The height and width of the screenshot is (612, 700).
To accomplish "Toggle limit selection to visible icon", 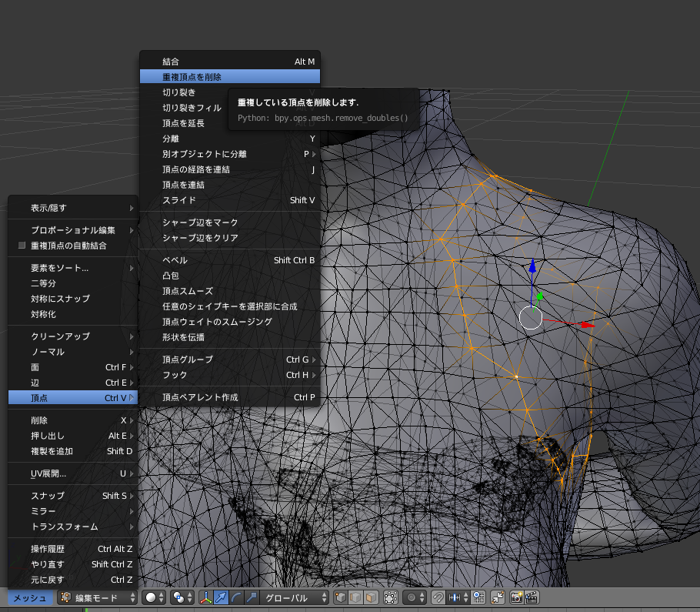I will [391, 597].
